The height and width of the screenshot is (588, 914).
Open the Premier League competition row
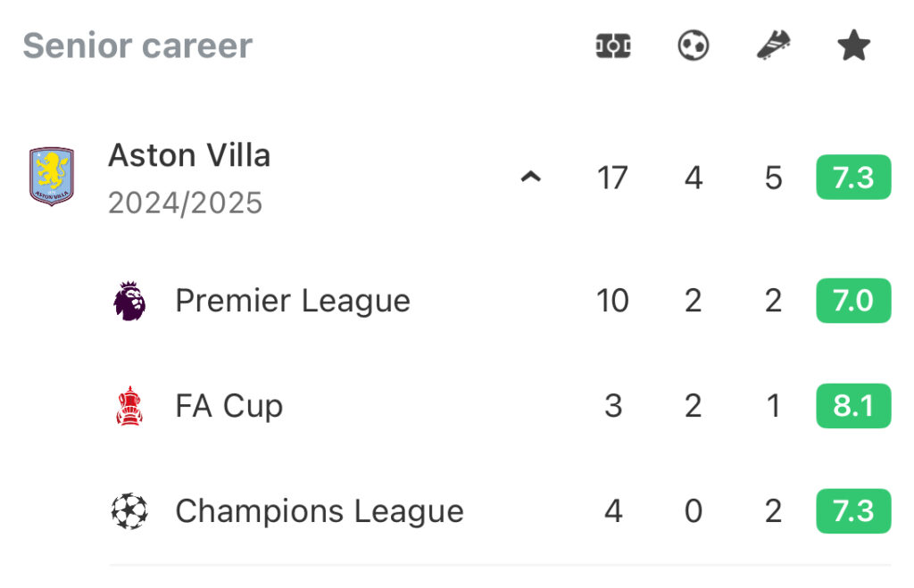point(500,301)
